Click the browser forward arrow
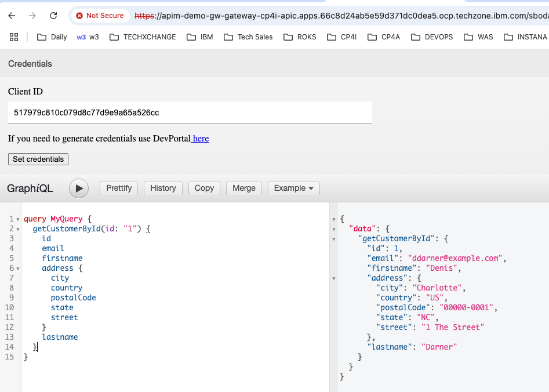Image resolution: width=549 pixels, height=392 pixels. pyautogui.click(x=32, y=16)
